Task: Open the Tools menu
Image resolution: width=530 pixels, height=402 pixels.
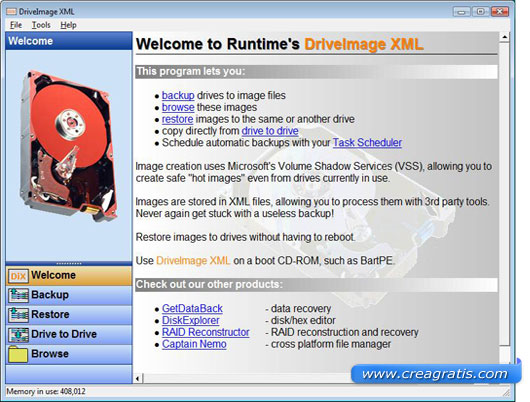Action: coord(41,25)
